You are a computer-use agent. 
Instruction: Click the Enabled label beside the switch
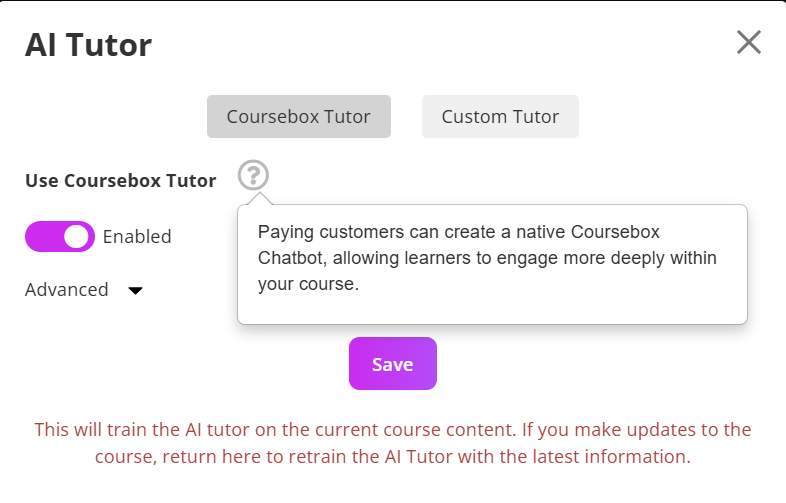[x=137, y=237]
